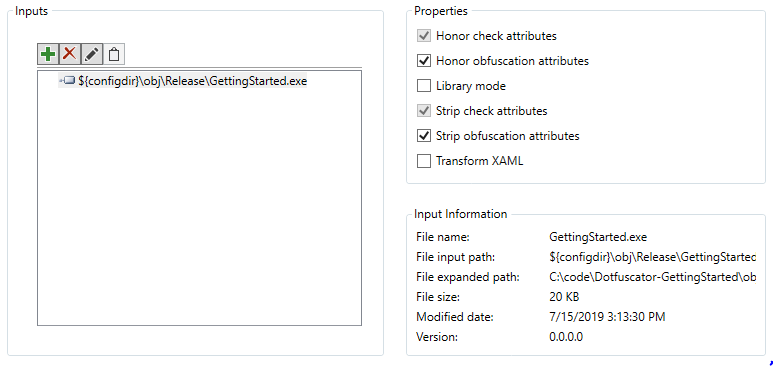The width and height of the screenshot is (773, 367).
Task: Click the File name value GettingStarted.exe
Action: click(x=597, y=237)
